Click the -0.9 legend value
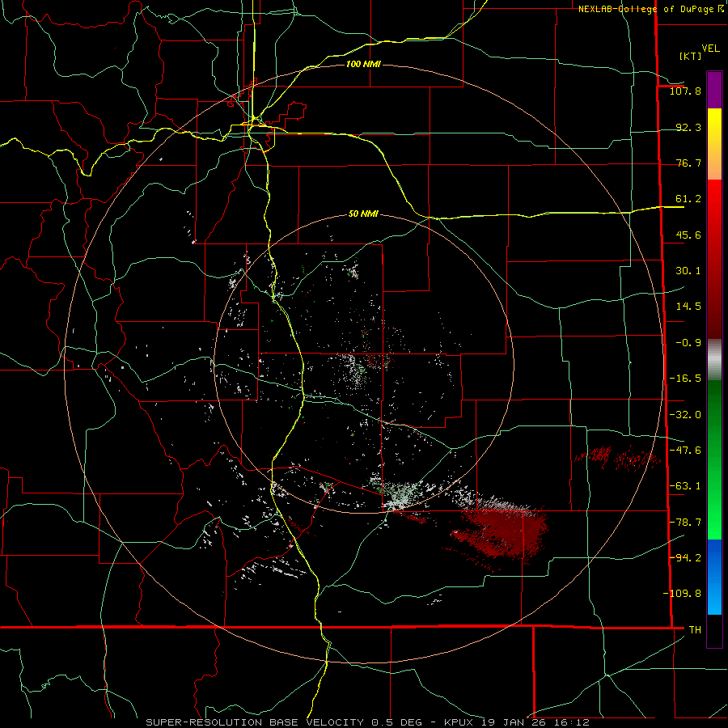The width and height of the screenshot is (728, 728). [688, 343]
